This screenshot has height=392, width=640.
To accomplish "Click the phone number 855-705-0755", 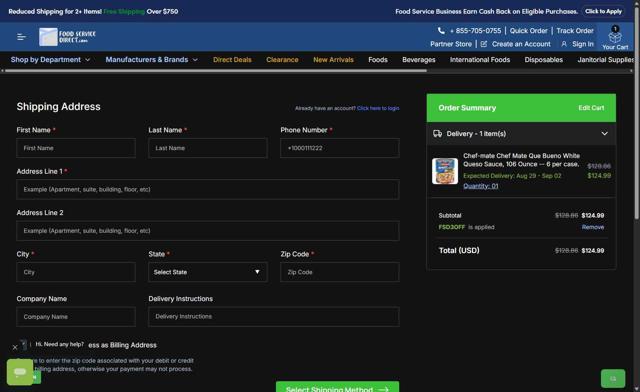I will point(476,31).
